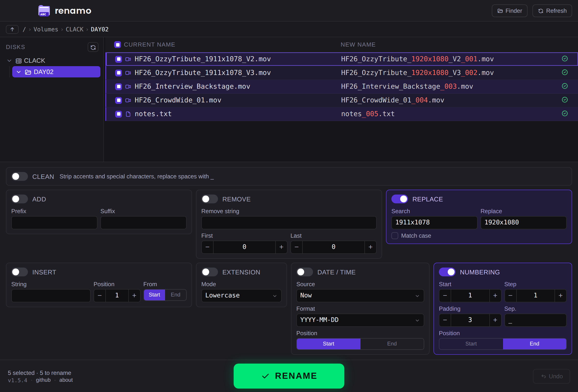Viewport: 578px width, 392px height.
Task: Open the github link
Action: pos(43,380)
